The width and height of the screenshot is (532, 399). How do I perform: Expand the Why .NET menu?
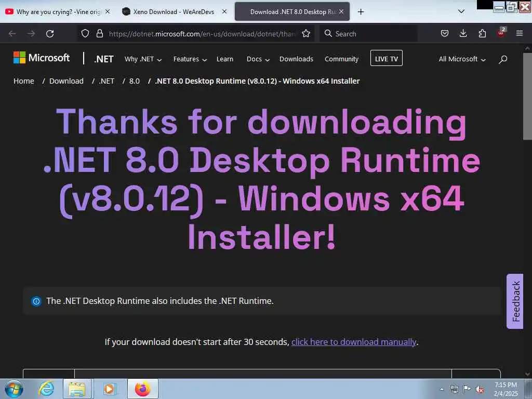(143, 59)
